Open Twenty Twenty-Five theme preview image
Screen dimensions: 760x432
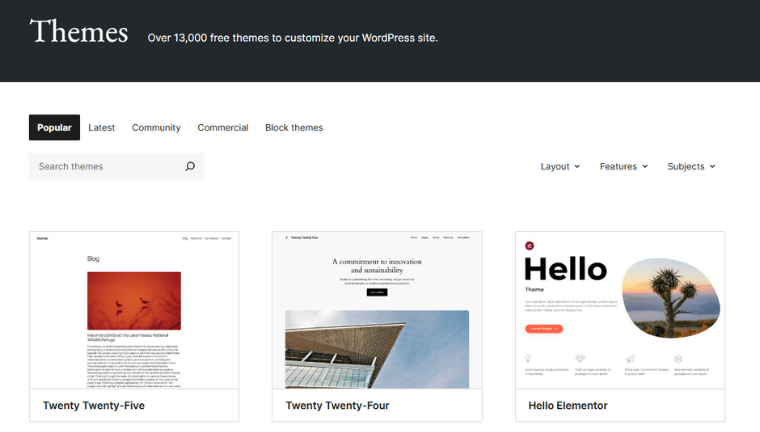point(134,310)
